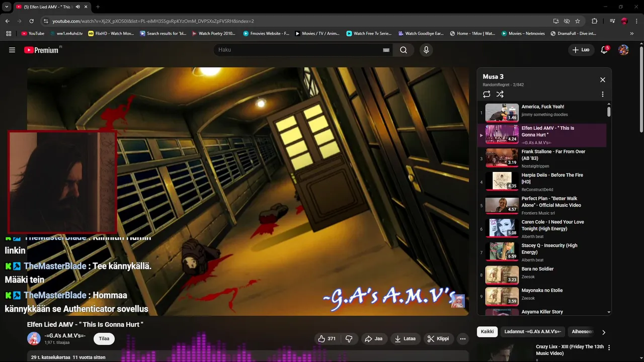Open Movies / TV / Anim... bookmark
The width and height of the screenshot is (644, 362).
[x=317, y=34]
